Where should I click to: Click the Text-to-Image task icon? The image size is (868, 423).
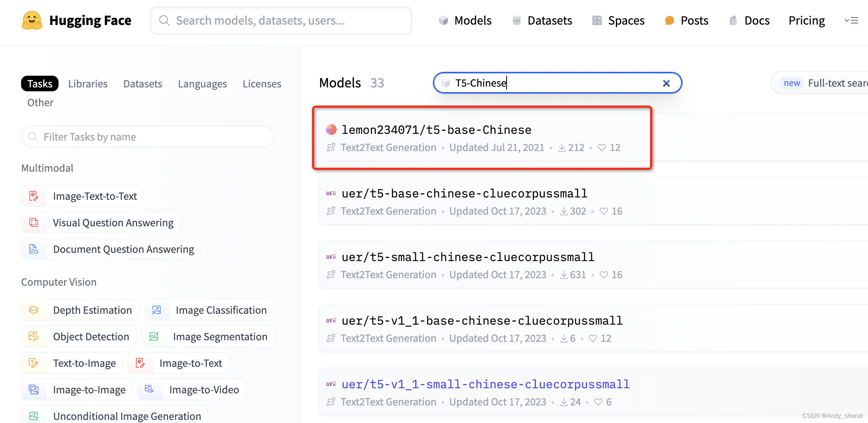point(34,363)
